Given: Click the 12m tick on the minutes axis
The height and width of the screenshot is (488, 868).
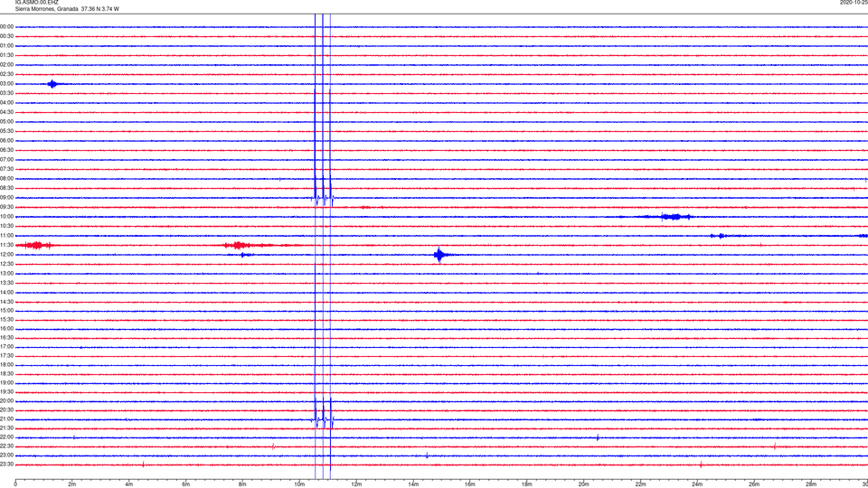Looking at the screenshot, I should tap(356, 484).
